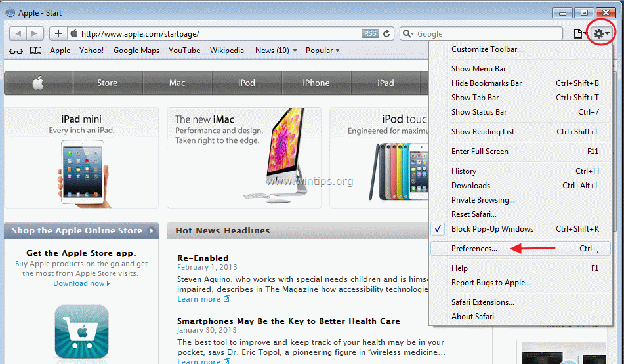Go to the iPod tab
Viewport: 624px width, 364px height.
247,83
